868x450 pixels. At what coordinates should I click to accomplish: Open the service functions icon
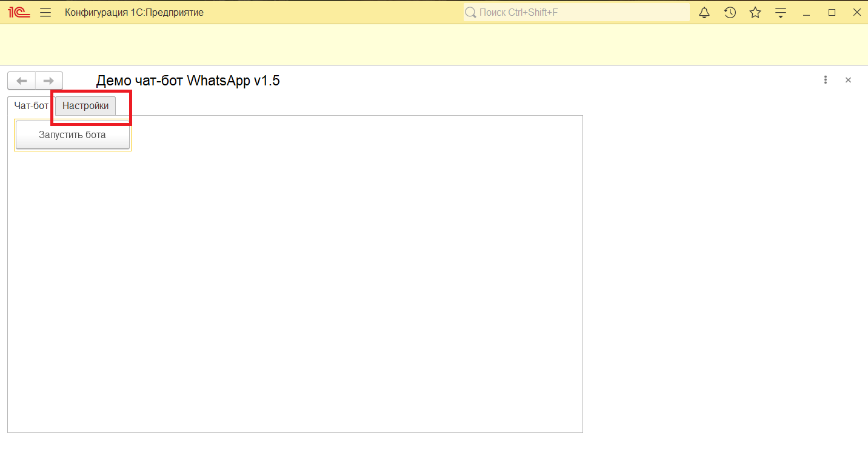tap(781, 12)
